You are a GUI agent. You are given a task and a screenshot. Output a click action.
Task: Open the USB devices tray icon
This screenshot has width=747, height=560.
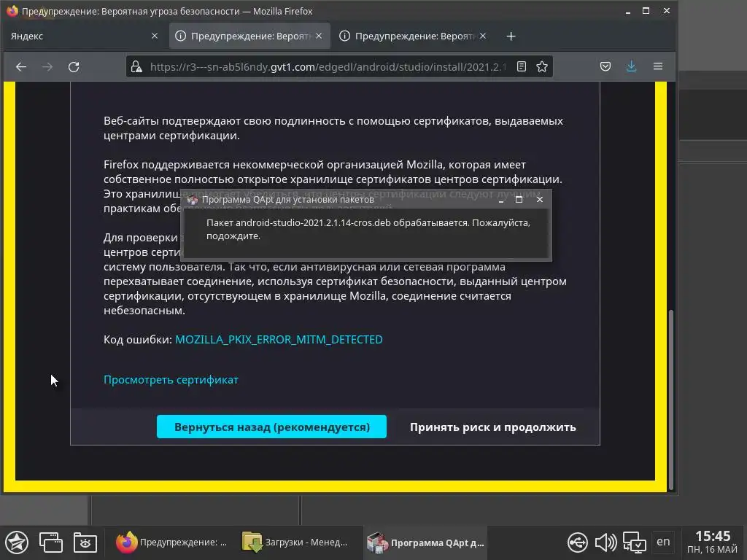[x=578, y=542]
